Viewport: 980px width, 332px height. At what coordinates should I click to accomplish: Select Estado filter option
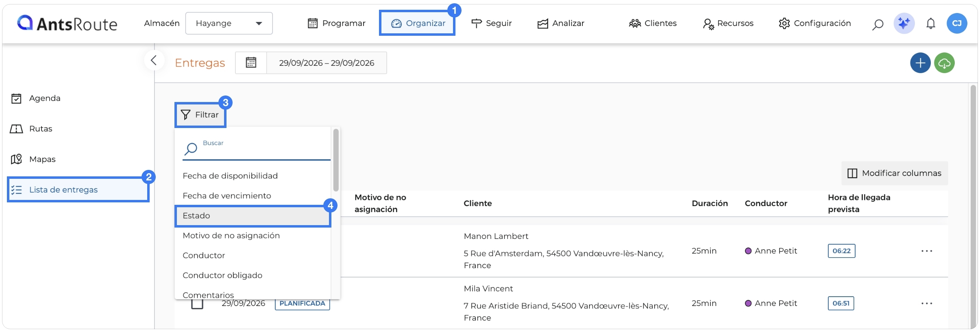tap(253, 216)
